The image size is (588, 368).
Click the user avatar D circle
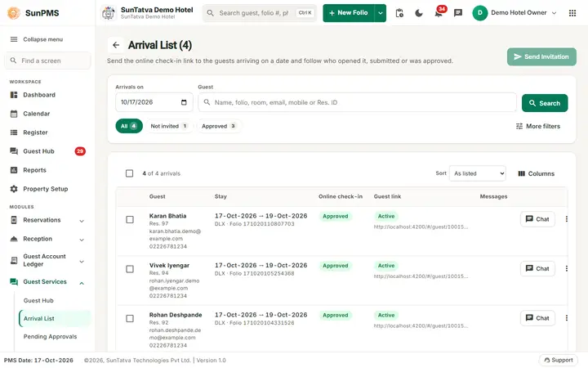click(479, 13)
